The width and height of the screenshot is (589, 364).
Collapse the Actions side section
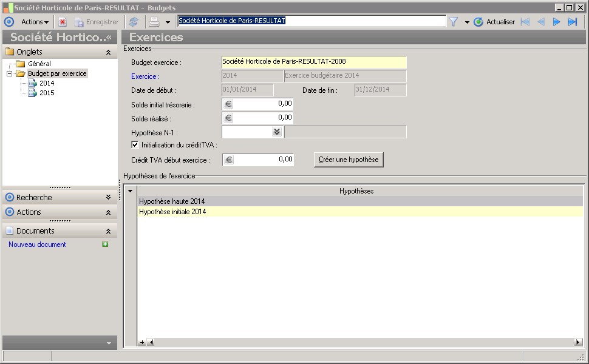point(108,212)
